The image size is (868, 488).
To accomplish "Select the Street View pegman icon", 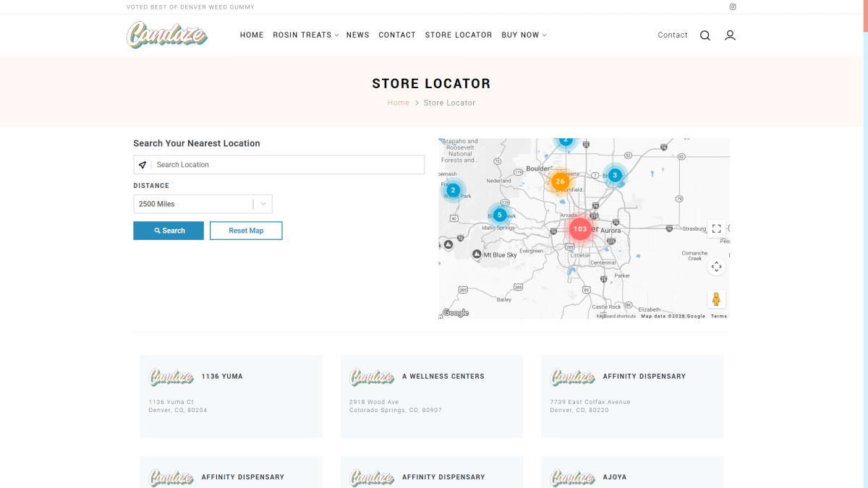I will tap(716, 299).
